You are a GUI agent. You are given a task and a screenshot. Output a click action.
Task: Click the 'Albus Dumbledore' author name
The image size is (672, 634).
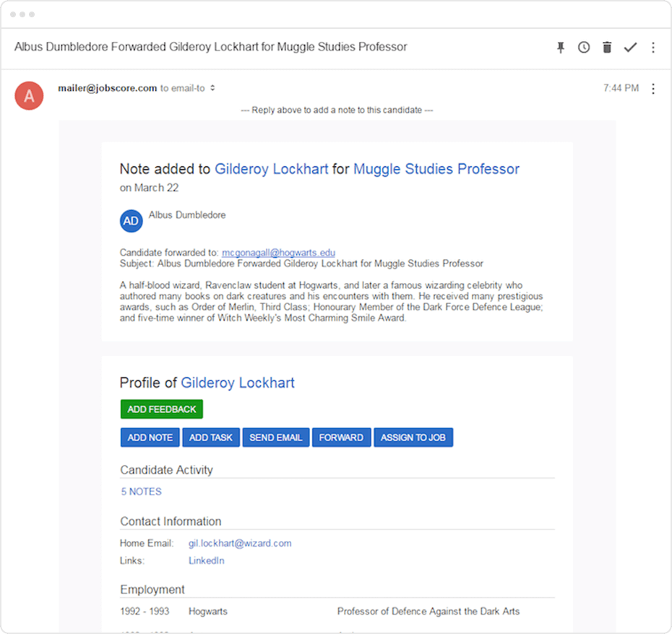[187, 215]
